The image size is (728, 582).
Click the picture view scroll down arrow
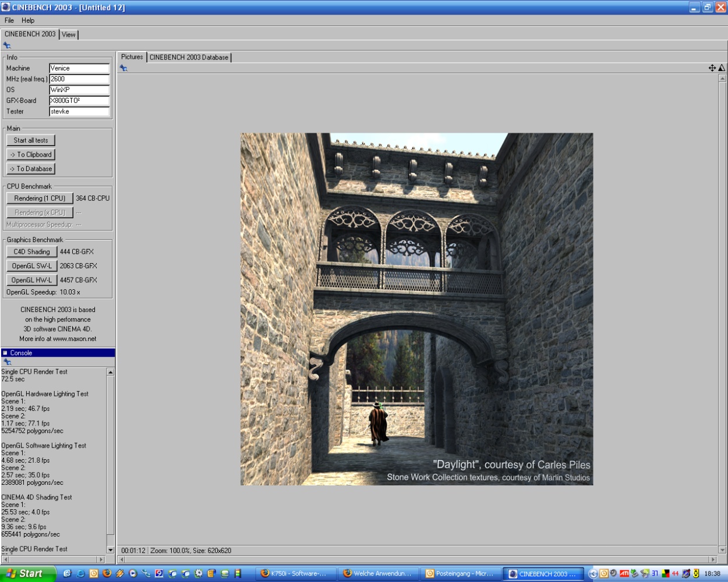723,549
